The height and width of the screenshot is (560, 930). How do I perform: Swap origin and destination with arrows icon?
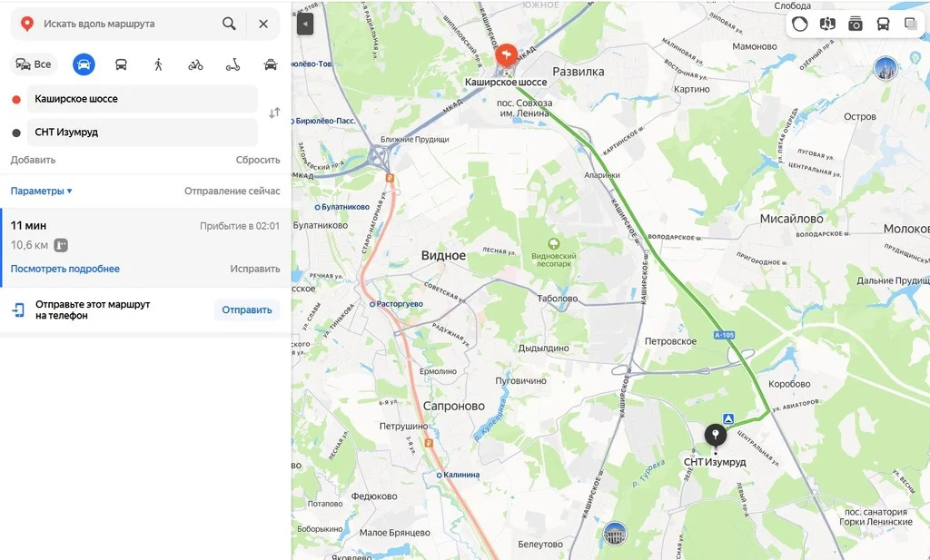[x=274, y=113]
